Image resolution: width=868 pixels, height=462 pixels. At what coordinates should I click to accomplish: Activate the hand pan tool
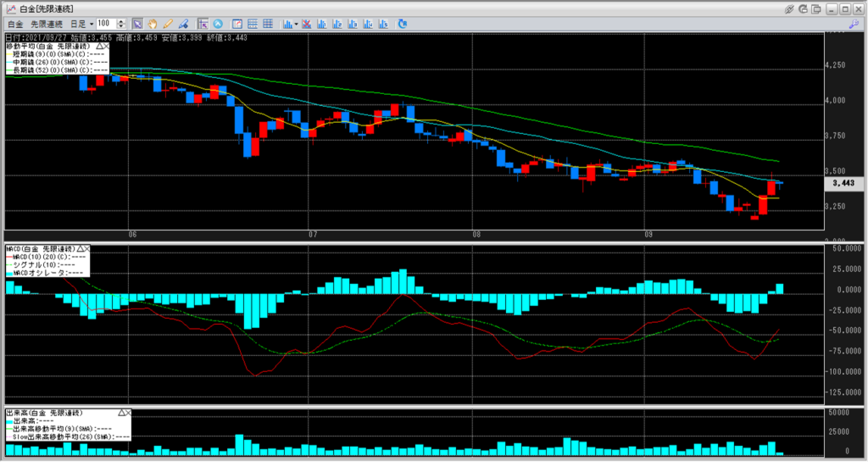[152, 24]
